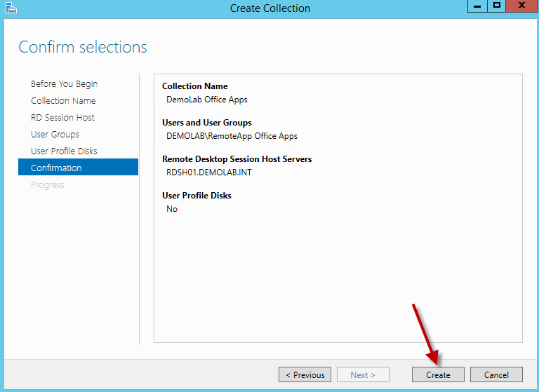
Task: Click the disabled Progress step
Action: (47, 185)
